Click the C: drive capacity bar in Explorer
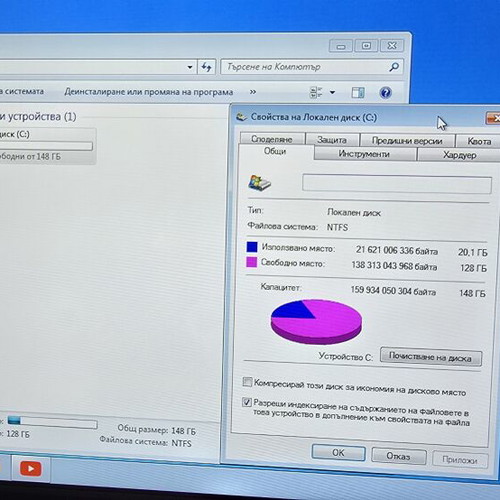 click(x=46, y=146)
